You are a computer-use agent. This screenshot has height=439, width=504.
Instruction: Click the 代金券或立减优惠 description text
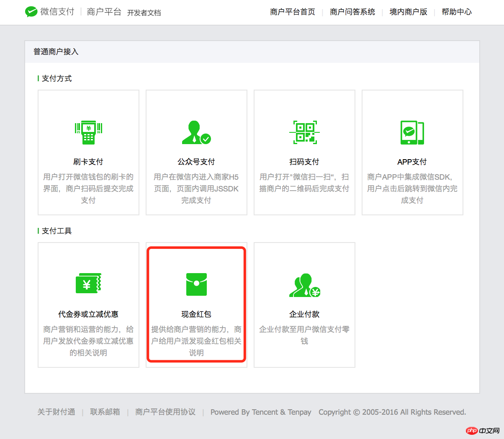(x=88, y=341)
